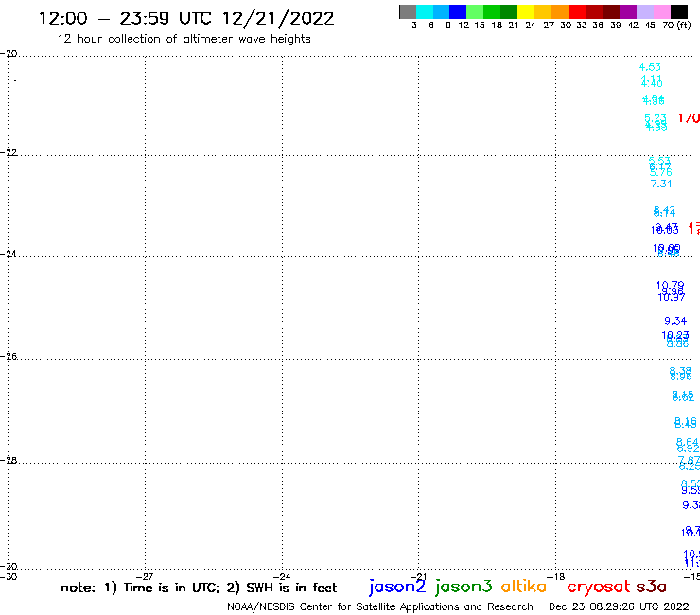The height and width of the screenshot is (615, 700).
Task: Click the 9.34 wave height value
Action: point(675,321)
